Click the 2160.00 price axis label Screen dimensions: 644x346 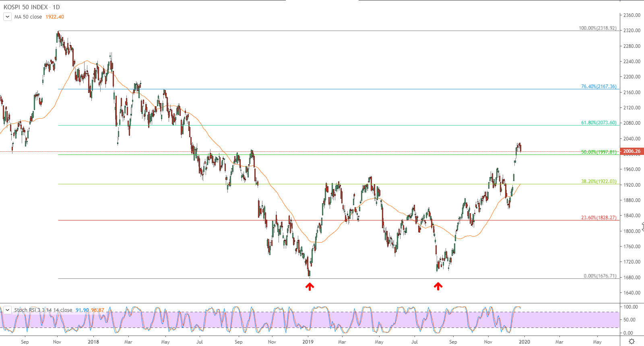pos(632,93)
